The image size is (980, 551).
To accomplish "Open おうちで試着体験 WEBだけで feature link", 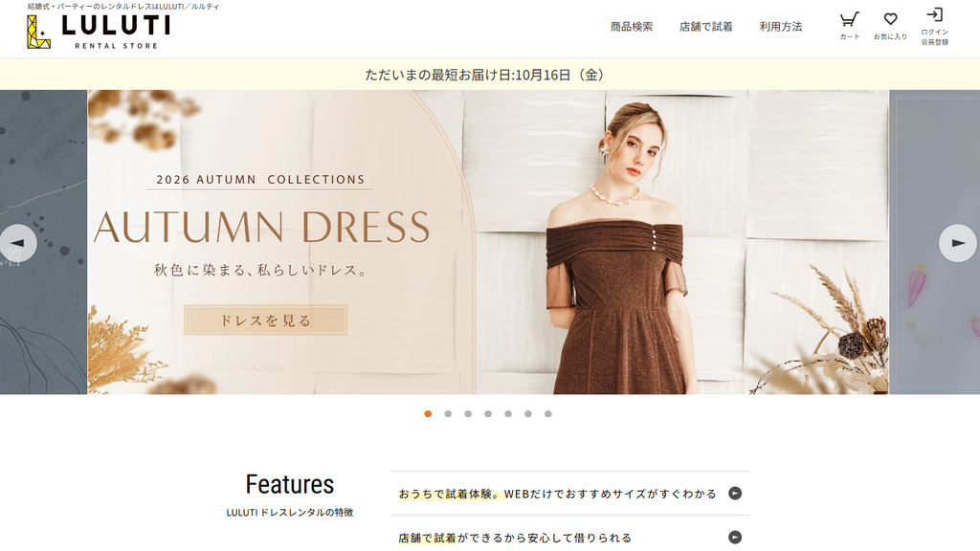I will [569, 494].
